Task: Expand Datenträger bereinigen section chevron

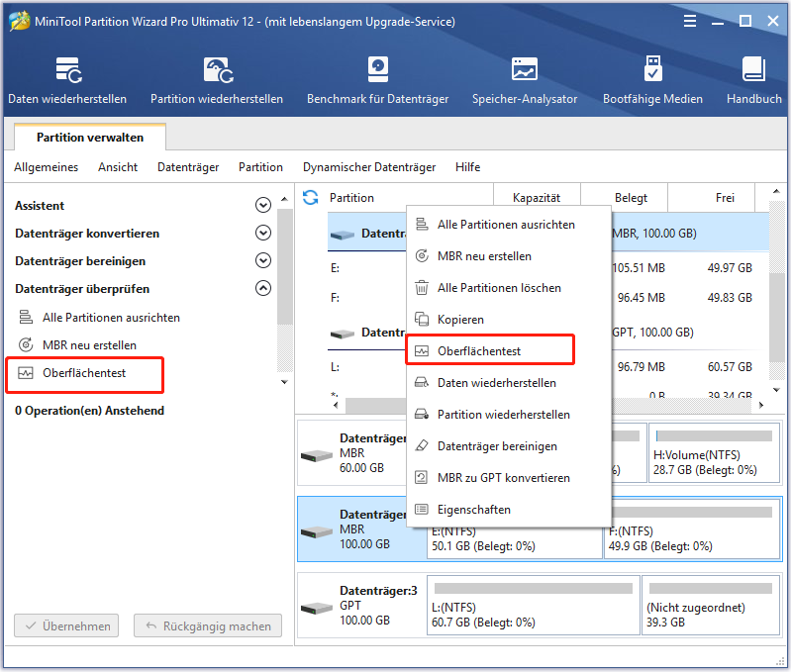Action: pos(263,260)
